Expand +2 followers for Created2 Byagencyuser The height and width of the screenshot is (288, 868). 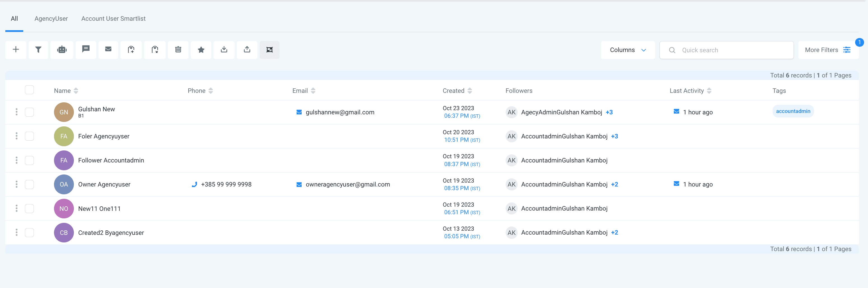614,232
